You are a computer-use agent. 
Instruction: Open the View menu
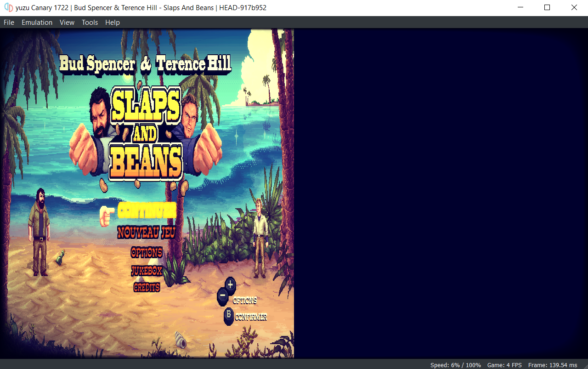[x=67, y=23]
